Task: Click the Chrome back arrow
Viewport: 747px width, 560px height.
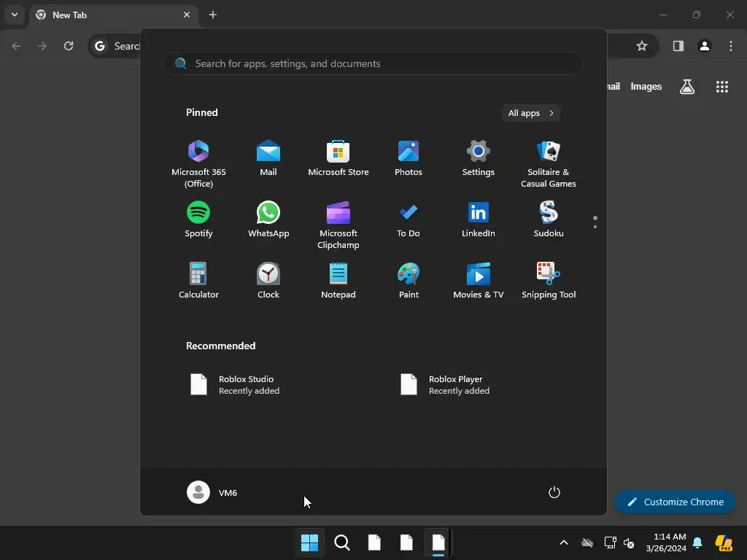Action: (x=16, y=46)
